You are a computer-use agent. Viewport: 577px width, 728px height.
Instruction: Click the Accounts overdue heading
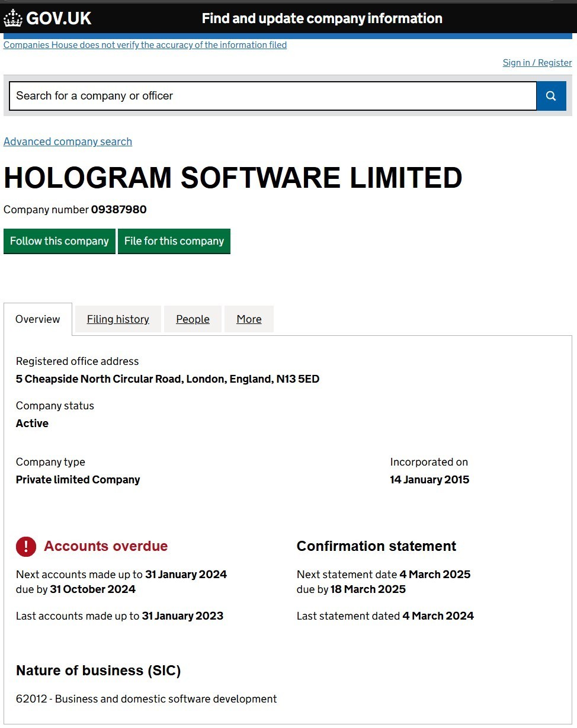point(106,546)
